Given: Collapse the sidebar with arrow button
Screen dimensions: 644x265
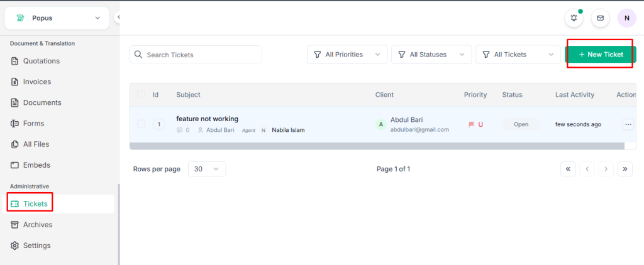Looking at the screenshot, I should point(118,18).
